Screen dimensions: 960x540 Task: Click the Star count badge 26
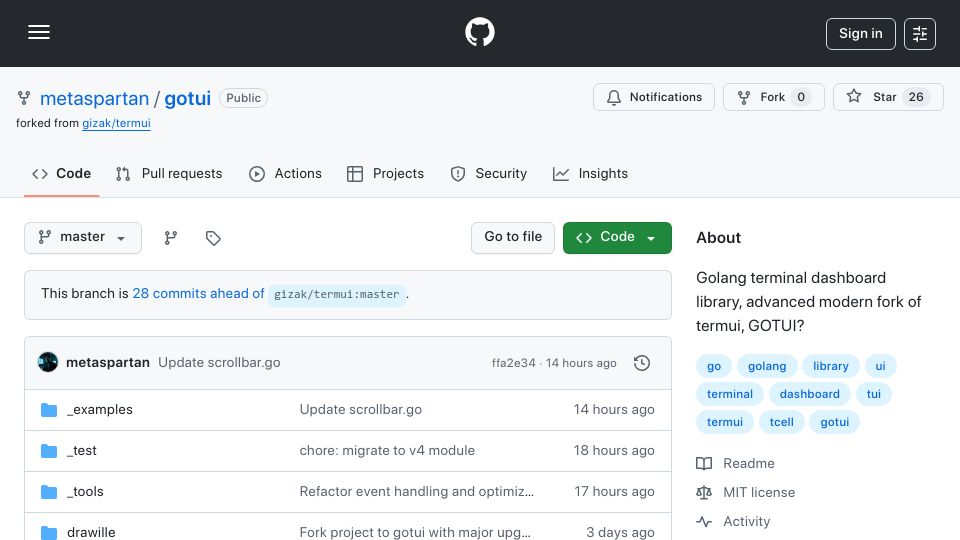tap(916, 97)
